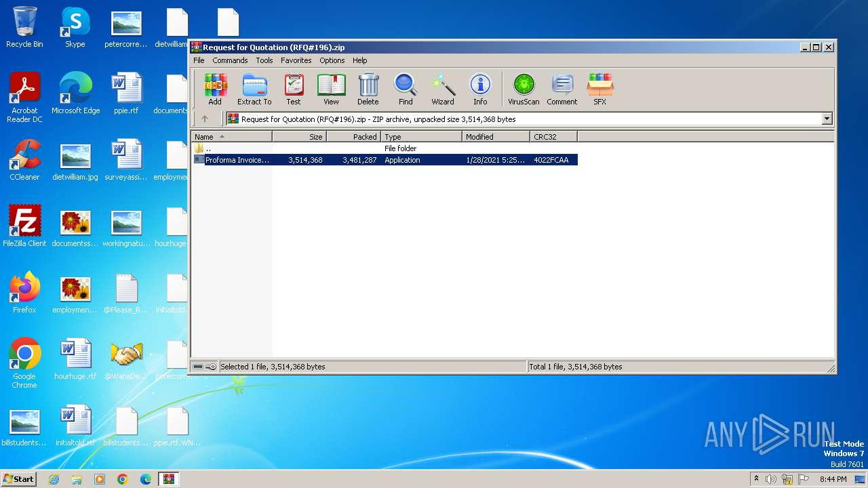868x488 pixels.
Task: Open Google Chrome desktop shortcut
Action: coord(24,364)
